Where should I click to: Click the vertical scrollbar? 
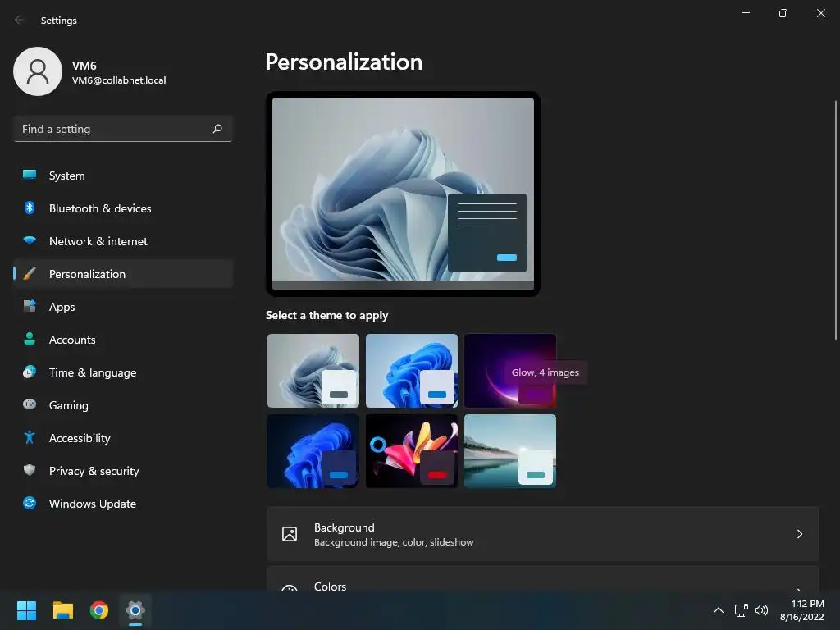(x=835, y=220)
